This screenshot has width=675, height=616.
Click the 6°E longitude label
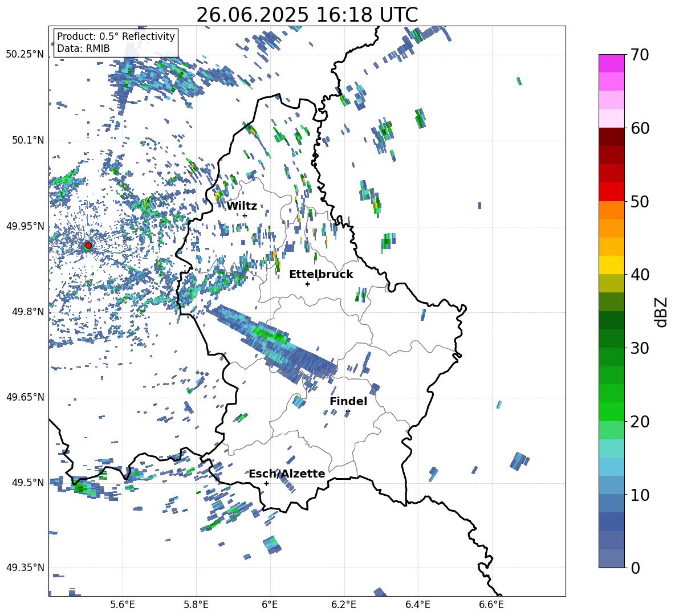270,605
